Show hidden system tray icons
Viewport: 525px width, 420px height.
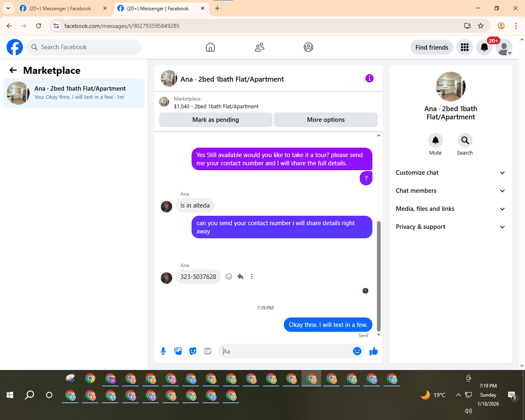coord(458,395)
